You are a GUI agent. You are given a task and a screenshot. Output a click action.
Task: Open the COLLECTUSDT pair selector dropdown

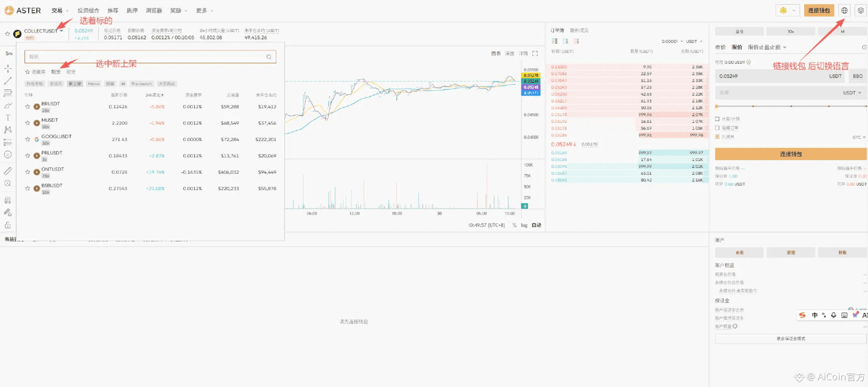[x=43, y=30]
